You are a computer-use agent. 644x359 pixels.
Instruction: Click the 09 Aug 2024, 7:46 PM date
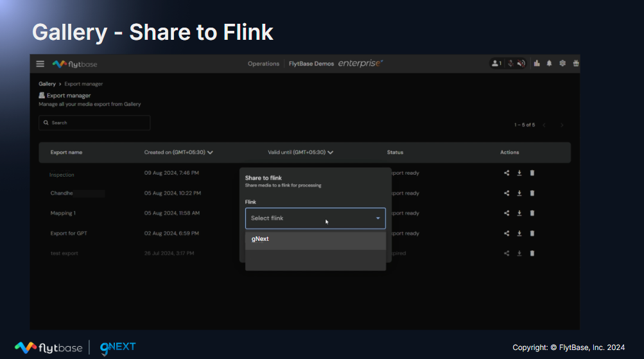[x=171, y=173]
